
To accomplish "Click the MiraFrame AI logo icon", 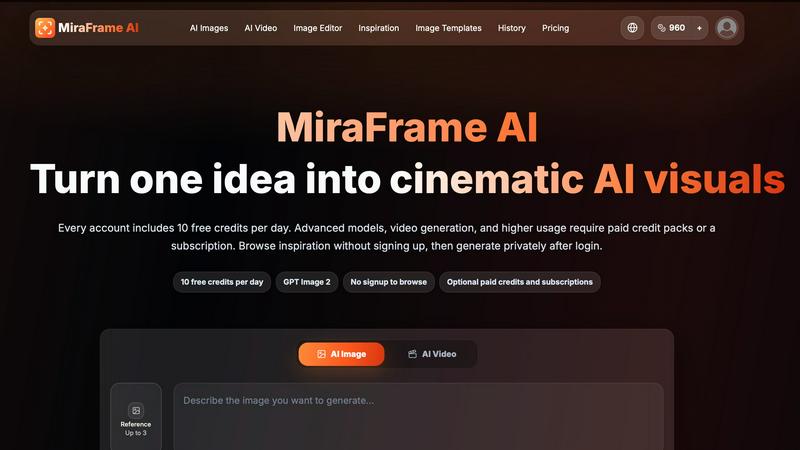I will click(x=45, y=28).
